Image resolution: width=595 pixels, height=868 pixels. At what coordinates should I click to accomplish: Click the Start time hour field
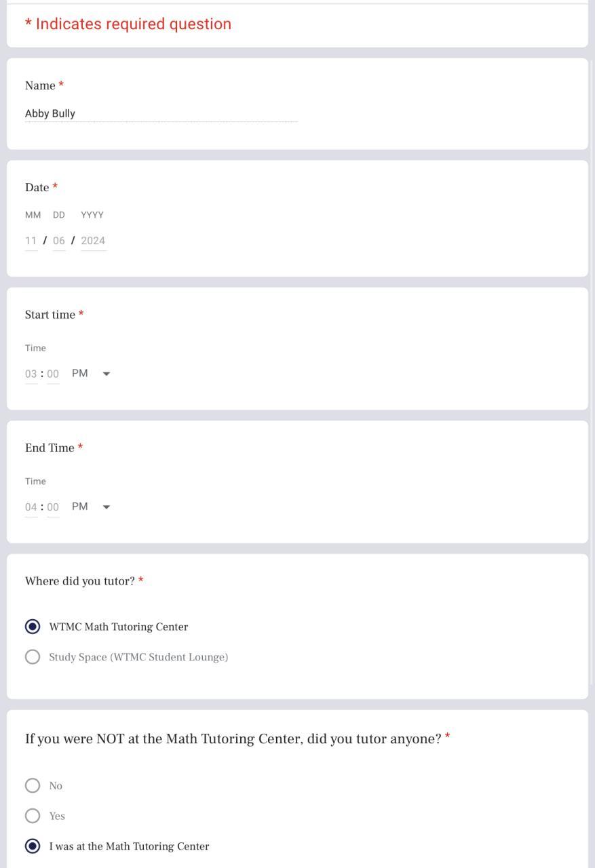31,374
